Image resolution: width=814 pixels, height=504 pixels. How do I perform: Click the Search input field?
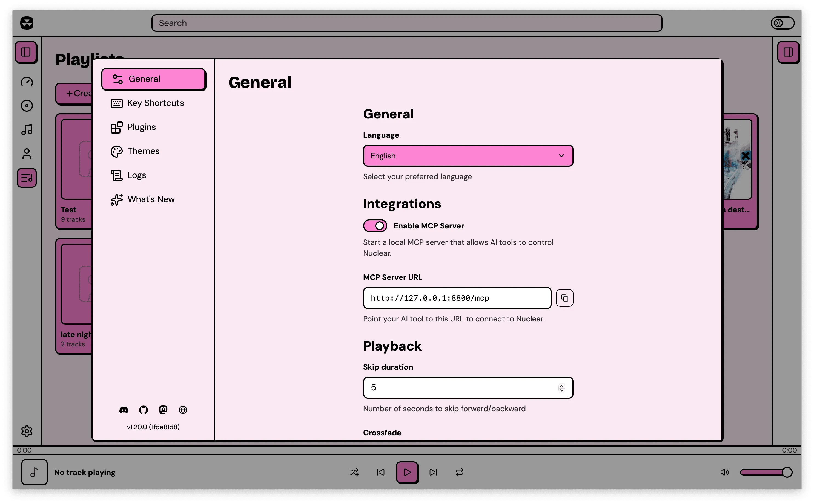406,23
